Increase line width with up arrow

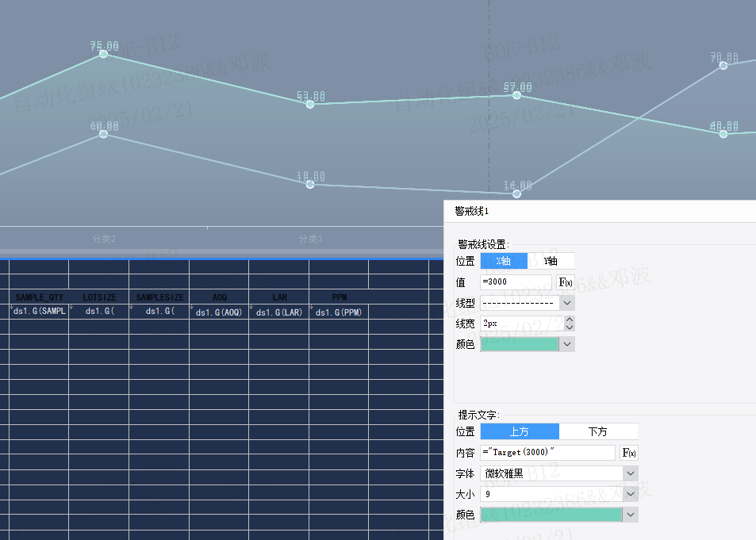click(570, 320)
